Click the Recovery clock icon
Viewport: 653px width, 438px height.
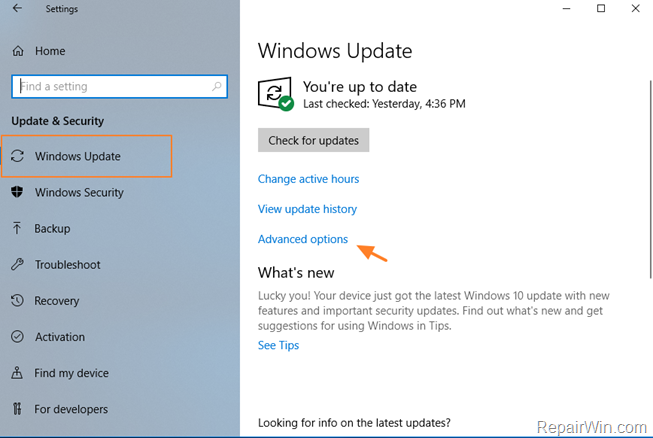click(17, 300)
